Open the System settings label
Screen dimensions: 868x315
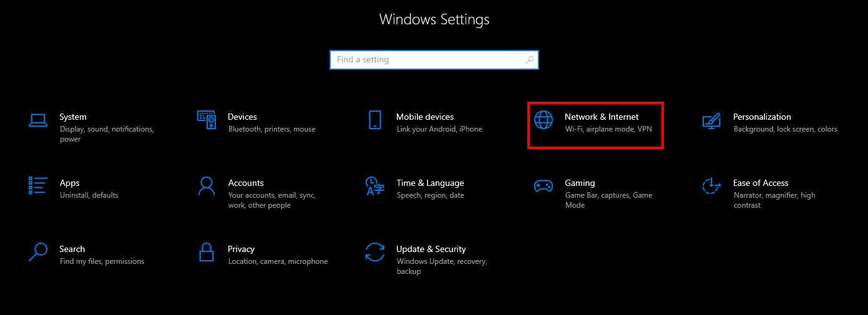[x=73, y=117]
